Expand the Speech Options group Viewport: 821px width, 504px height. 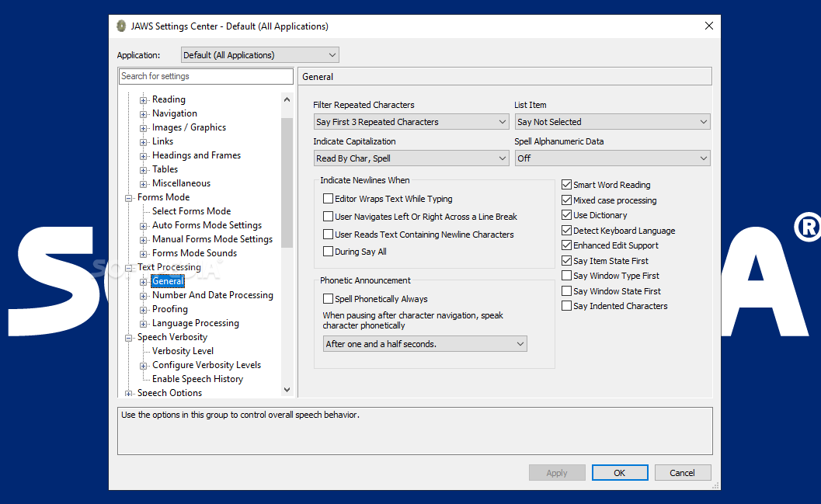coord(128,394)
